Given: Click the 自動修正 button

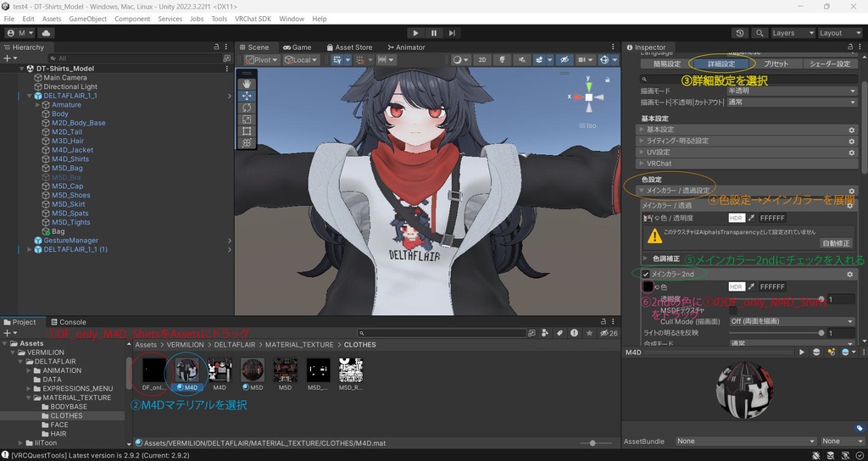Looking at the screenshot, I should click(835, 243).
